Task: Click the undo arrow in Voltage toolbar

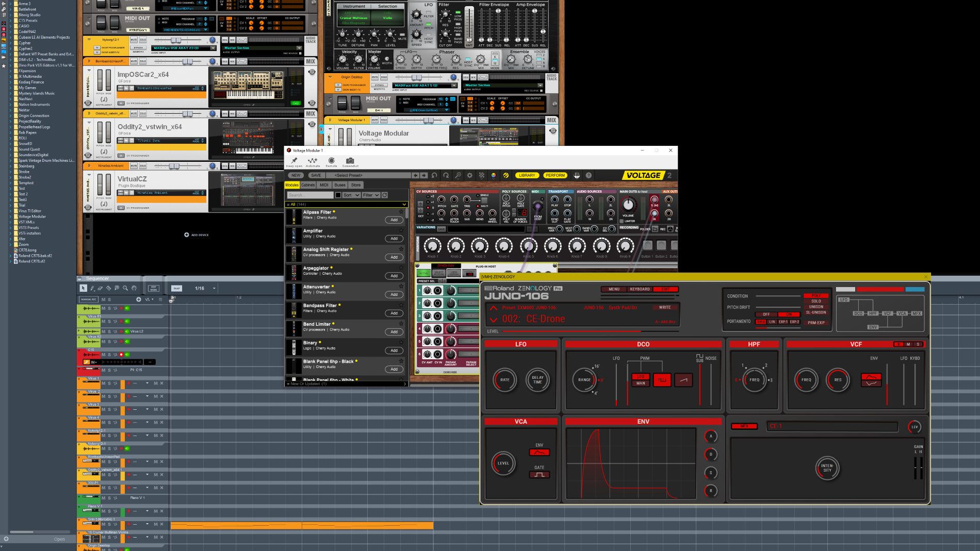Action: (x=434, y=175)
